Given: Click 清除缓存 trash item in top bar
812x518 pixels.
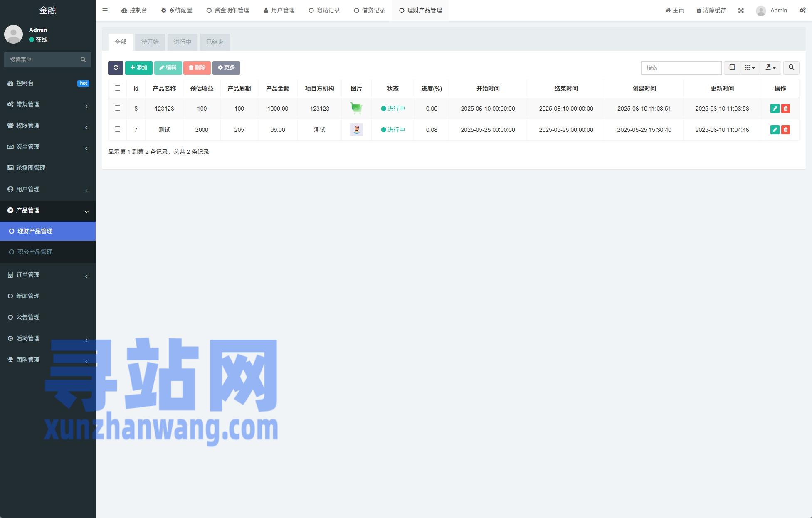Looking at the screenshot, I should [x=711, y=10].
